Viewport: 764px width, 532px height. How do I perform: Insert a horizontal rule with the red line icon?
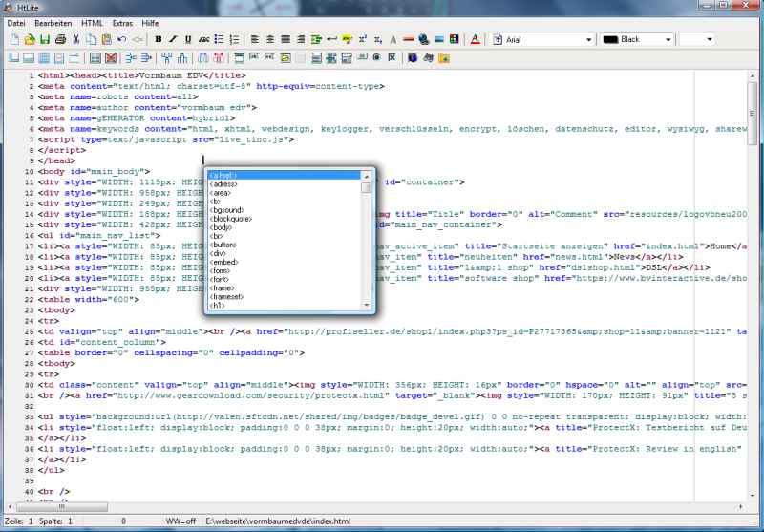coord(409,39)
